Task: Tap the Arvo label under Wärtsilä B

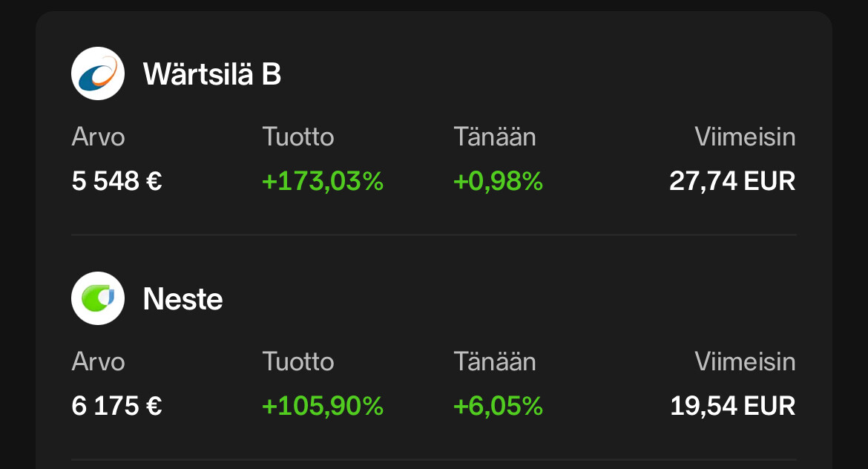Action: tap(98, 137)
